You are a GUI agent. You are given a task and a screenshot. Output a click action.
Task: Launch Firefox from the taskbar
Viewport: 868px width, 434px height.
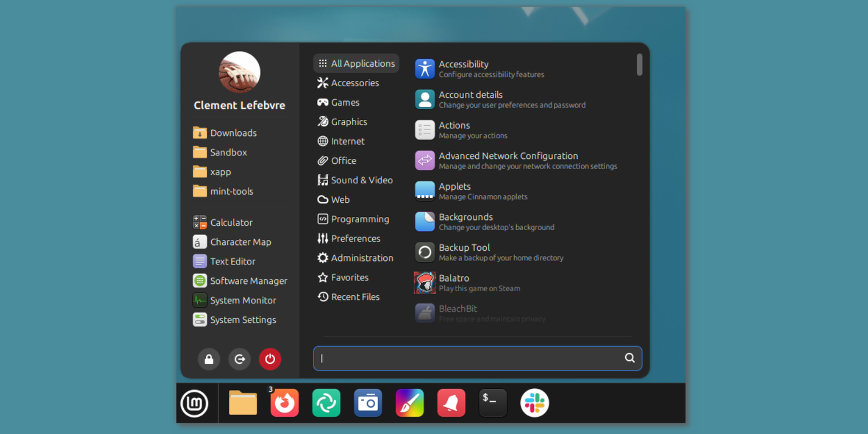[284, 403]
